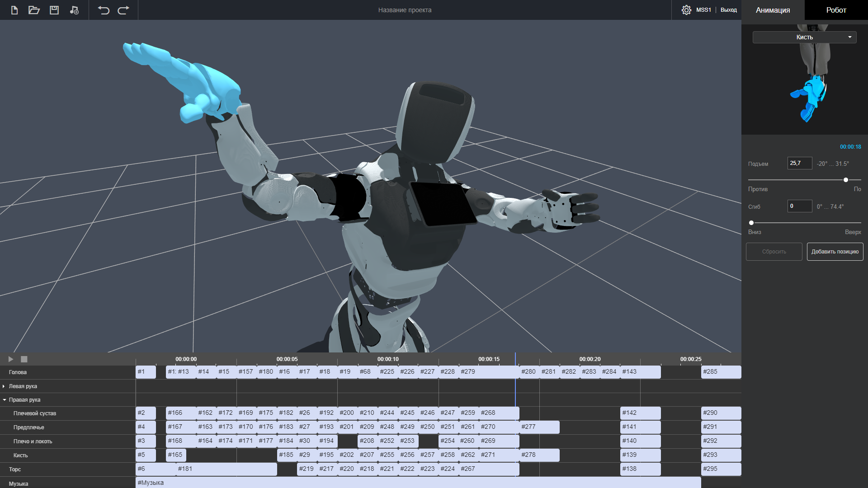This screenshot has height=488, width=868.
Task: Click the redo arrow icon
Action: pyautogui.click(x=123, y=10)
